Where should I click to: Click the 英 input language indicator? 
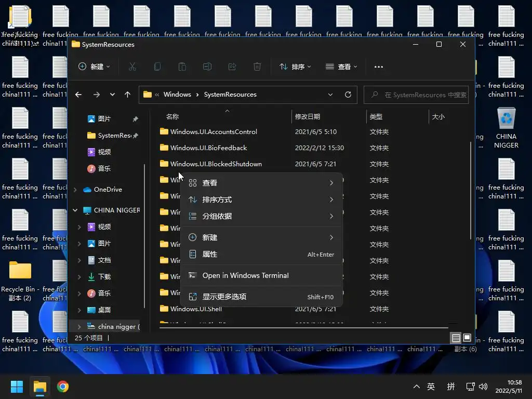[431, 387]
